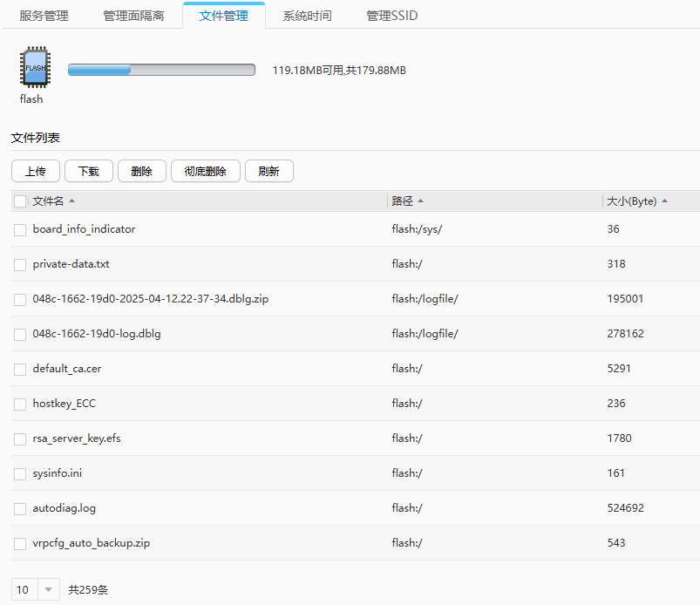Image resolution: width=700 pixels, height=605 pixels.
Task: Go to the 管理SSID tab
Action: (x=391, y=16)
